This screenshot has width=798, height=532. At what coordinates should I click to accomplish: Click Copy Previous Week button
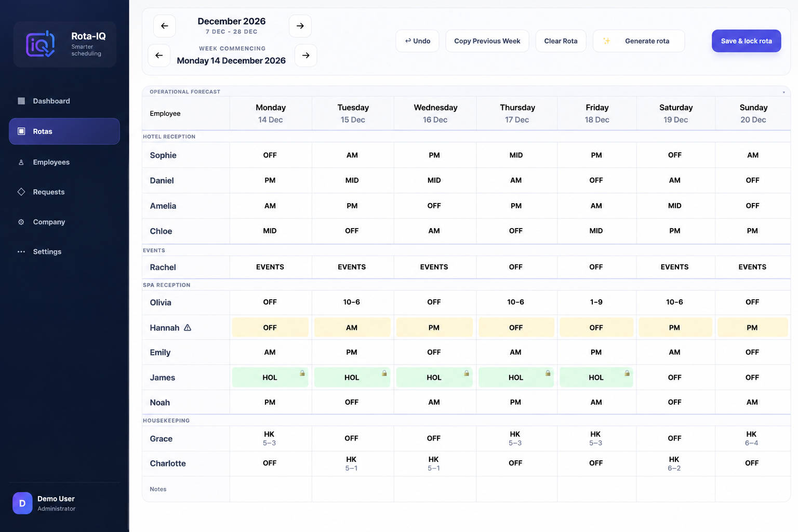pos(487,41)
